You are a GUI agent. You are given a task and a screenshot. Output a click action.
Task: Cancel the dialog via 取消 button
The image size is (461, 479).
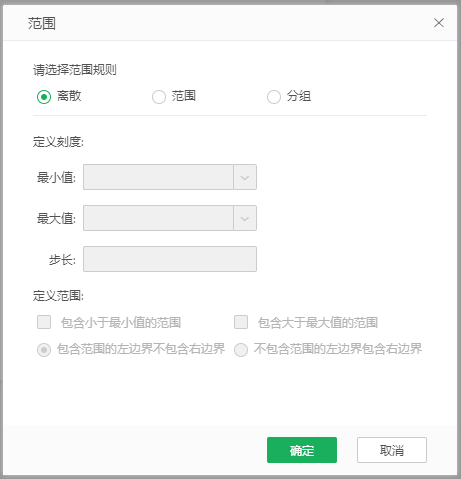(x=392, y=450)
